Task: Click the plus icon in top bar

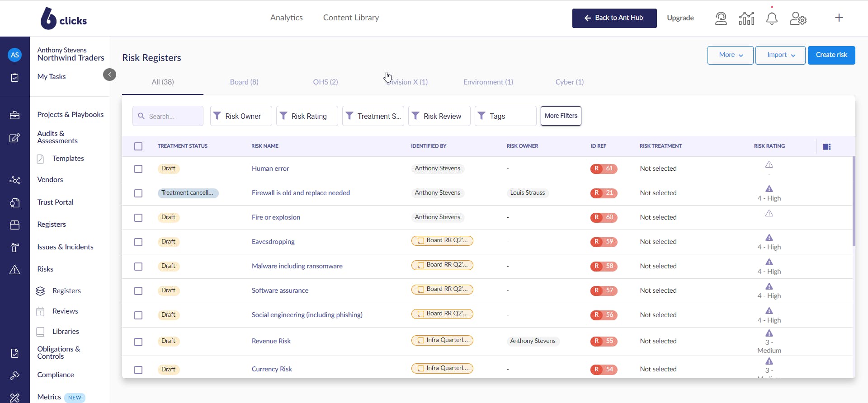Action: [839, 18]
